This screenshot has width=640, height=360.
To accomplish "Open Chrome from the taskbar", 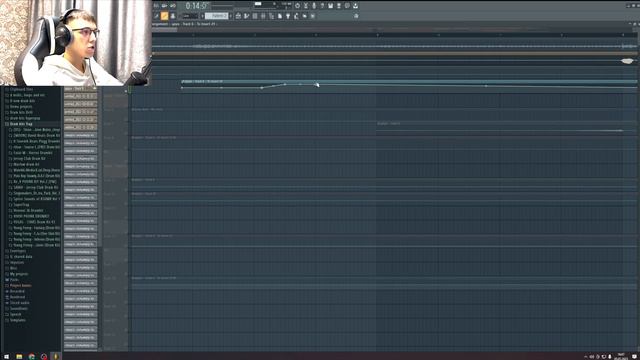I will 31,356.
